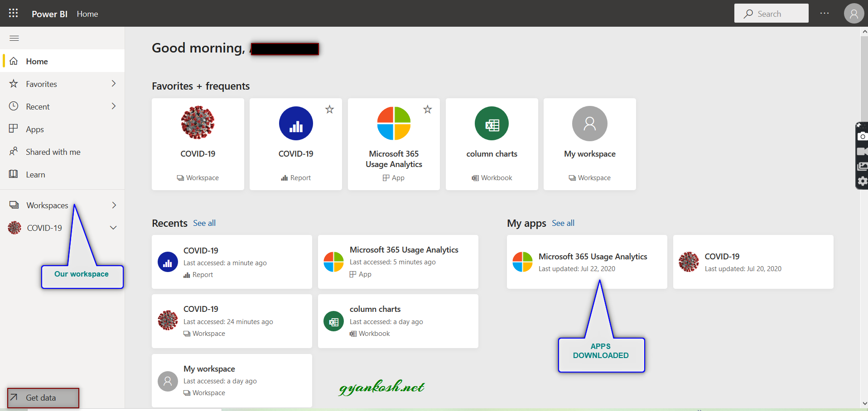Click the Favorites star icon in sidebar
868x411 pixels.
pos(14,83)
